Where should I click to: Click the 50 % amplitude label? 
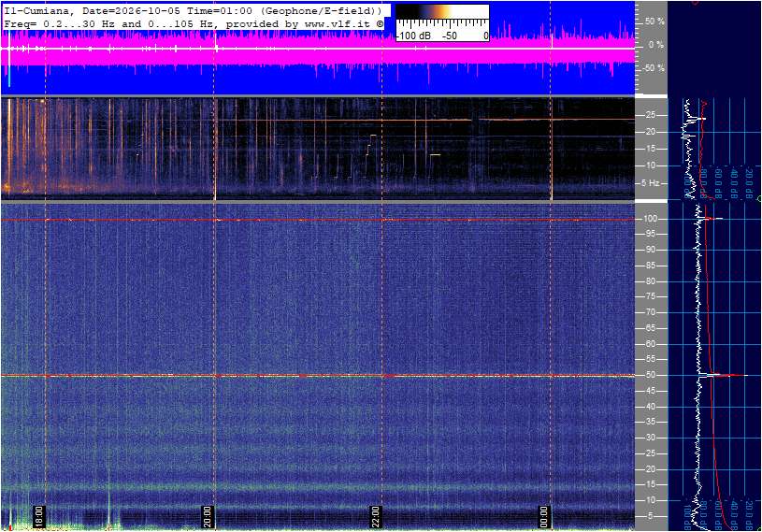pyautogui.click(x=654, y=22)
